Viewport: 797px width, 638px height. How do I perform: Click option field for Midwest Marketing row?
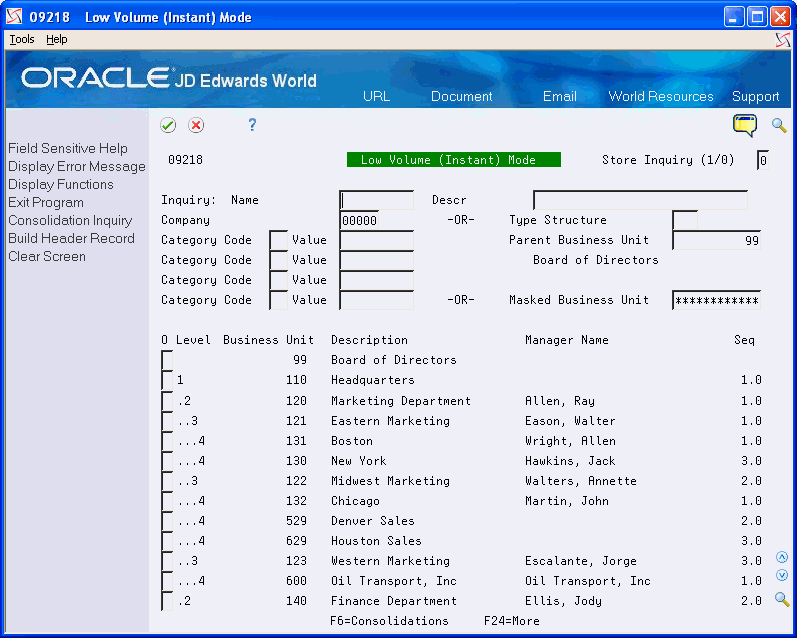click(167, 481)
